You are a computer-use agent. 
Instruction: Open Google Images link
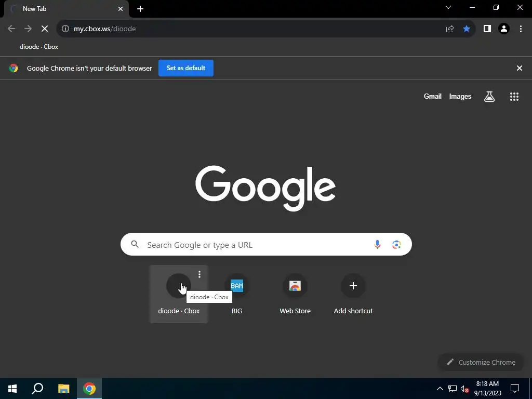point(460,96)
